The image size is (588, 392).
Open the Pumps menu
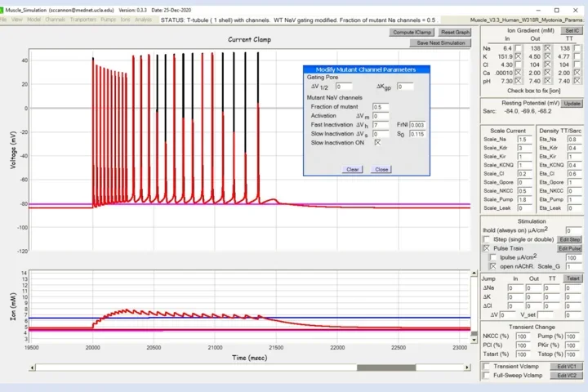pyautogui.click(x=109, y=20)
